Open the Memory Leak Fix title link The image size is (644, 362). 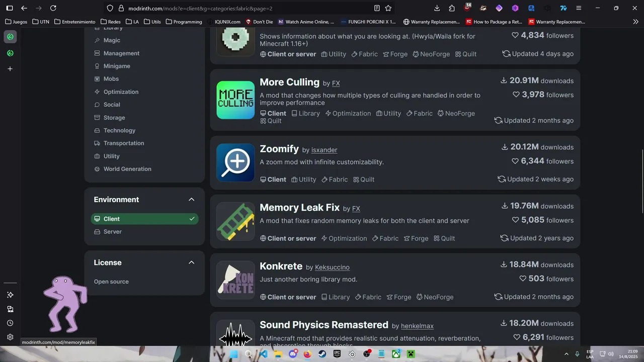coord(299,207)
